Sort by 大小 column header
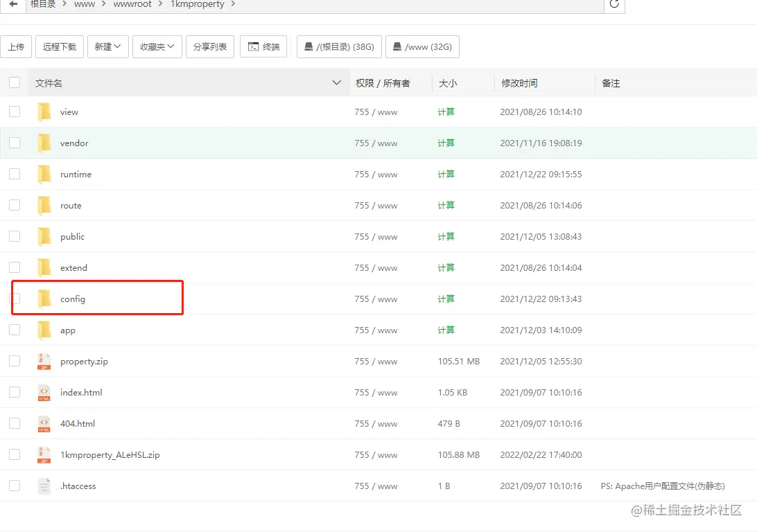The height and width of the screenshot is (532, 757). point(448,83)
